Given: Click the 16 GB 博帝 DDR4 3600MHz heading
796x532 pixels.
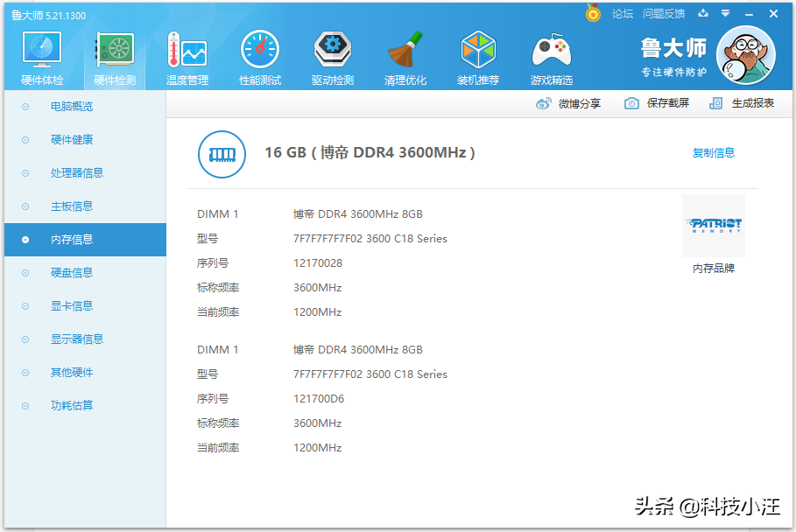Looking at the screenshot, I should point(370,152).
